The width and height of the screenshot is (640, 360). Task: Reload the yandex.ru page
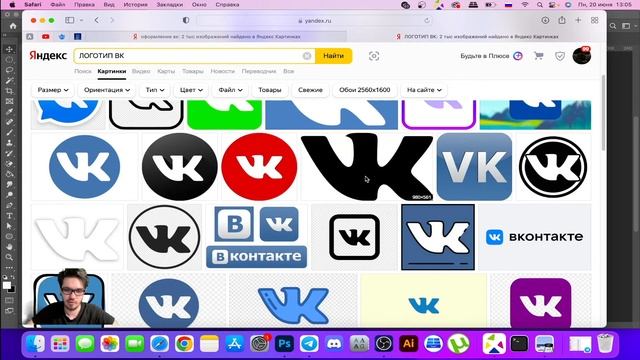pos(427,20)
